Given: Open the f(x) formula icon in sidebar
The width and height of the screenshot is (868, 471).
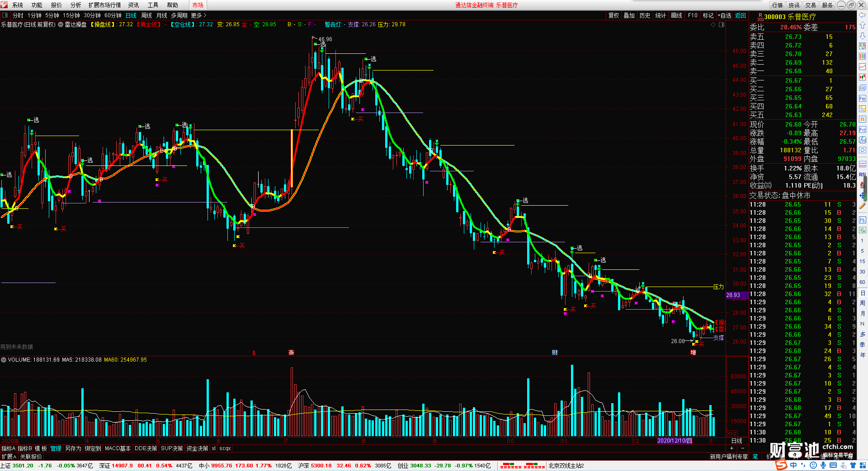Looking at the screenshot, I should click(863, 140).
